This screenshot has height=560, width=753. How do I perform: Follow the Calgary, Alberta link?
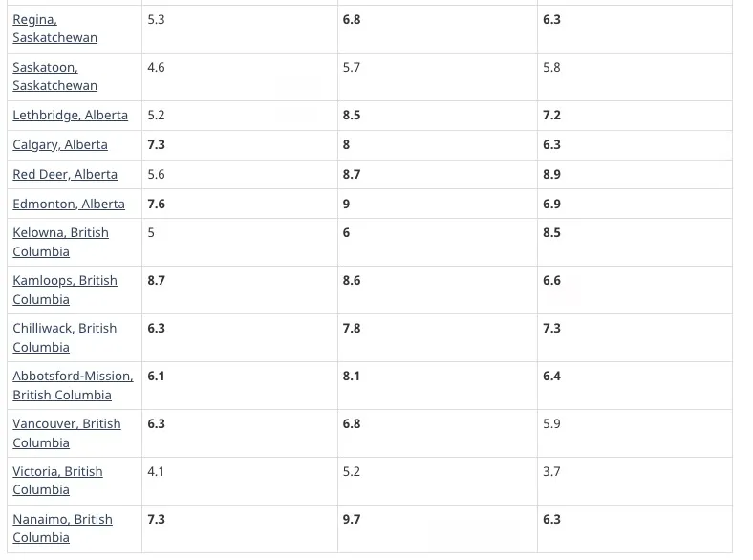tap(60, 145)
